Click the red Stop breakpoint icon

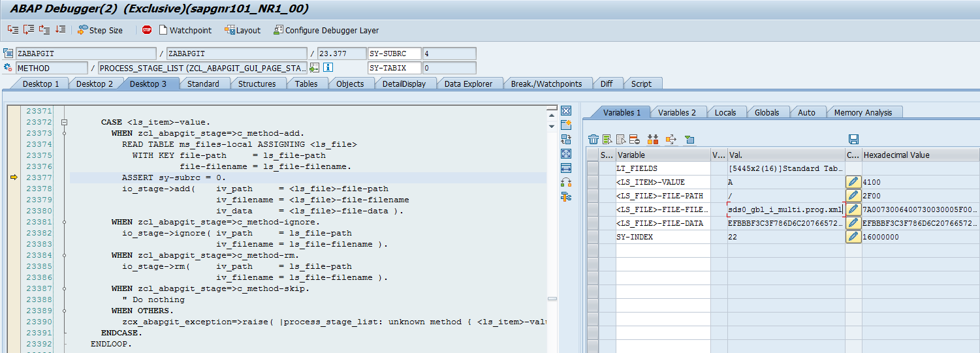(x=147, y=30)
